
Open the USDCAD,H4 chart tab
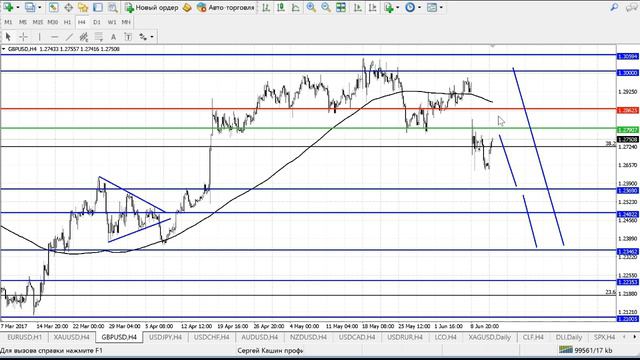[357, 337]
